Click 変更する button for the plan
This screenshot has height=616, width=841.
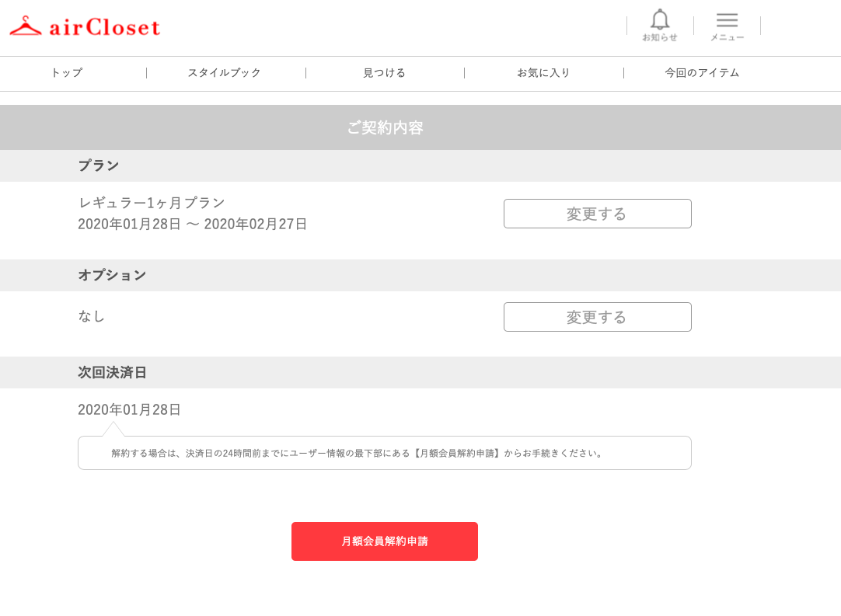tap(598, 214)
